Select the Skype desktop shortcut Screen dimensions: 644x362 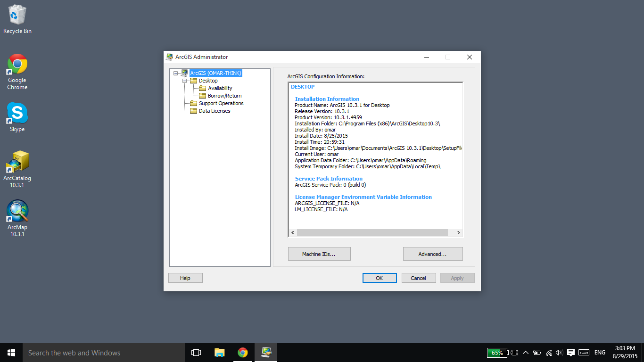pyautogui.click(x=17, y=117)
